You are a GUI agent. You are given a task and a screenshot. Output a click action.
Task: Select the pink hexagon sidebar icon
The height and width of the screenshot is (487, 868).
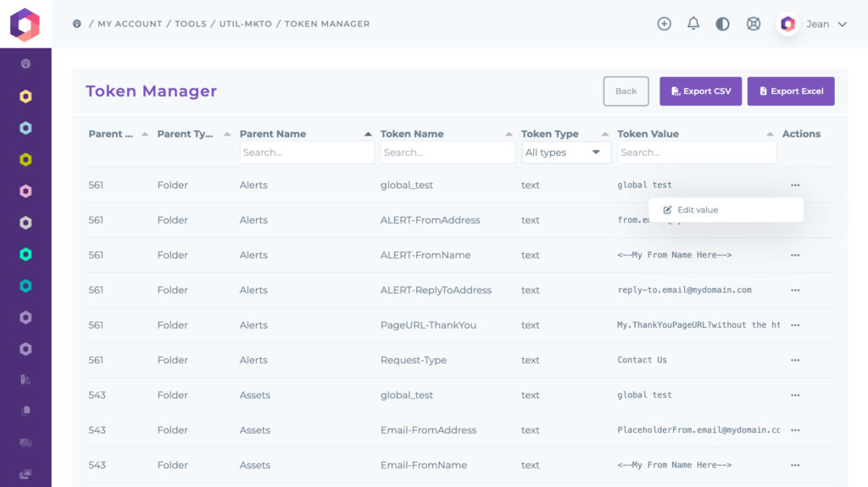coord(25,191)
